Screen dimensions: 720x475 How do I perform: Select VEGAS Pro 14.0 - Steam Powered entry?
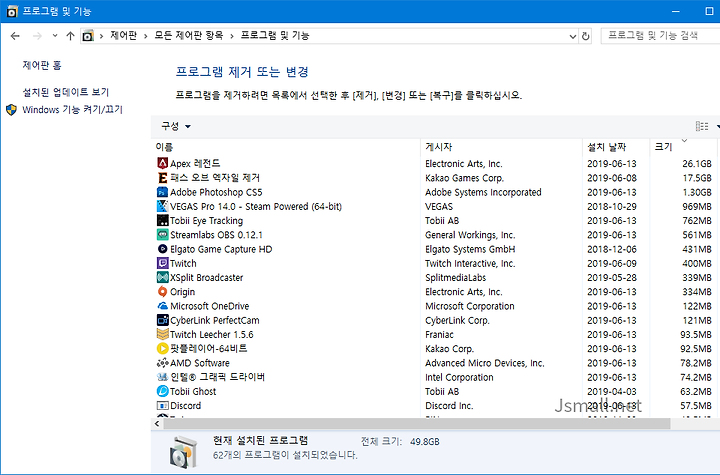point(256,206)
